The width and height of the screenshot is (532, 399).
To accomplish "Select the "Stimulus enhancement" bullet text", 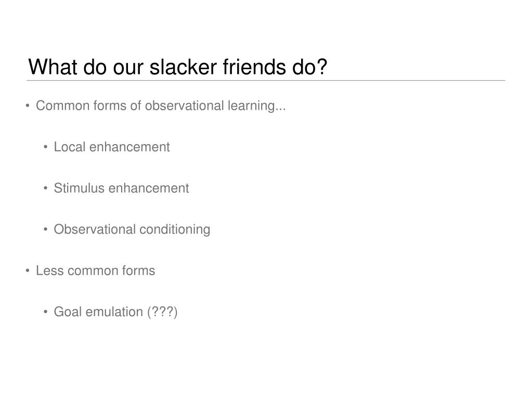I will [121, 188].
